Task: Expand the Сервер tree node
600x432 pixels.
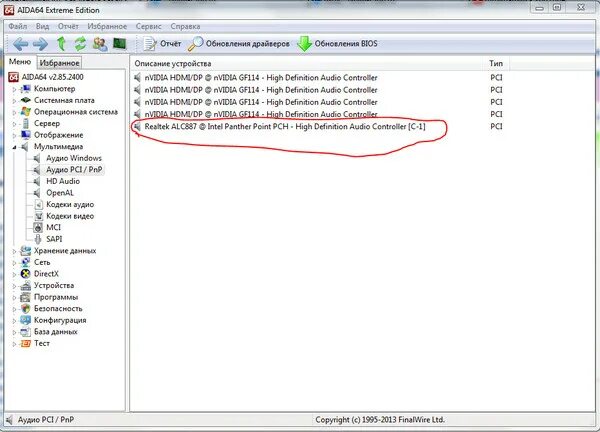Action: tap(14, 124)
